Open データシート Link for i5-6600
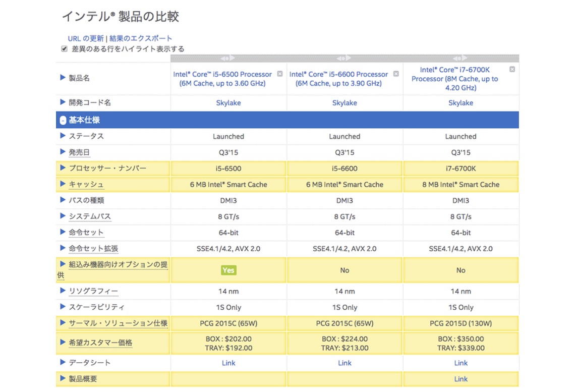 point(344,363)
